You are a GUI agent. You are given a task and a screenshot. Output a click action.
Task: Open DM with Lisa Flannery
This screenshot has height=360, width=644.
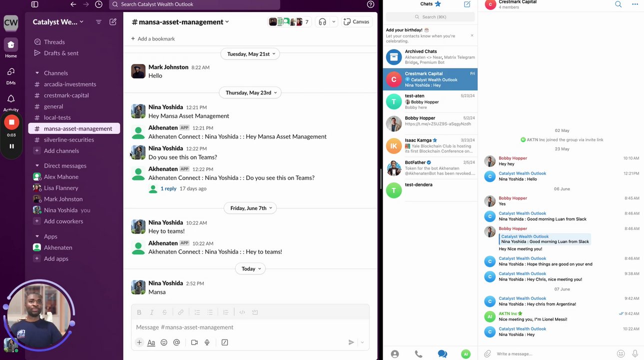(61, 188)
